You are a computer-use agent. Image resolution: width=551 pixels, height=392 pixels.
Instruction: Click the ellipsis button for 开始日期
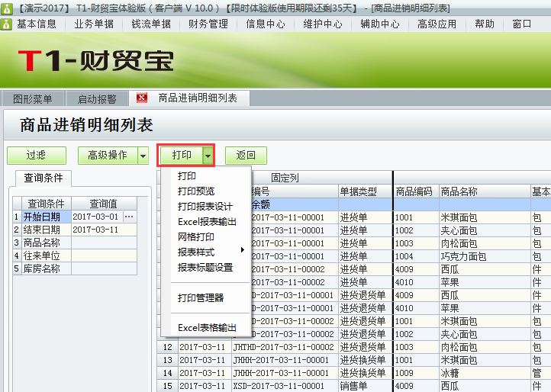click(129, 217)
